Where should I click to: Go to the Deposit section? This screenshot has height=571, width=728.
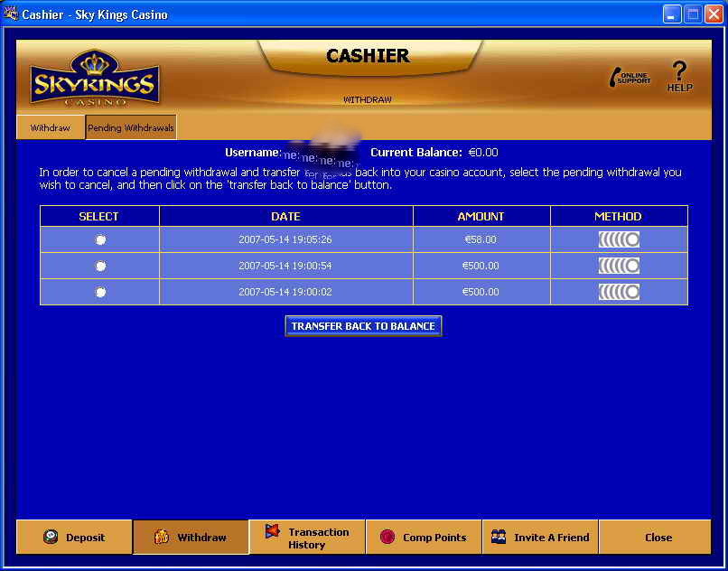74,537
